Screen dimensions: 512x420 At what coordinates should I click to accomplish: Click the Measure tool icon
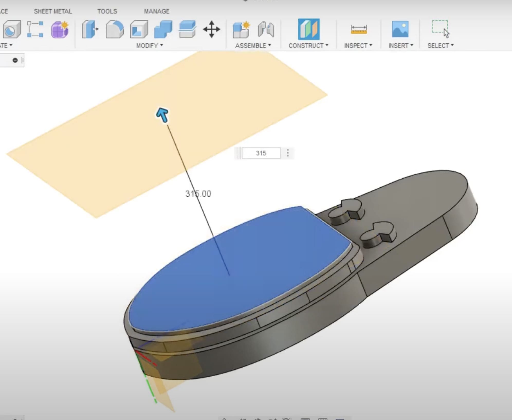click(x=359, y=29)
